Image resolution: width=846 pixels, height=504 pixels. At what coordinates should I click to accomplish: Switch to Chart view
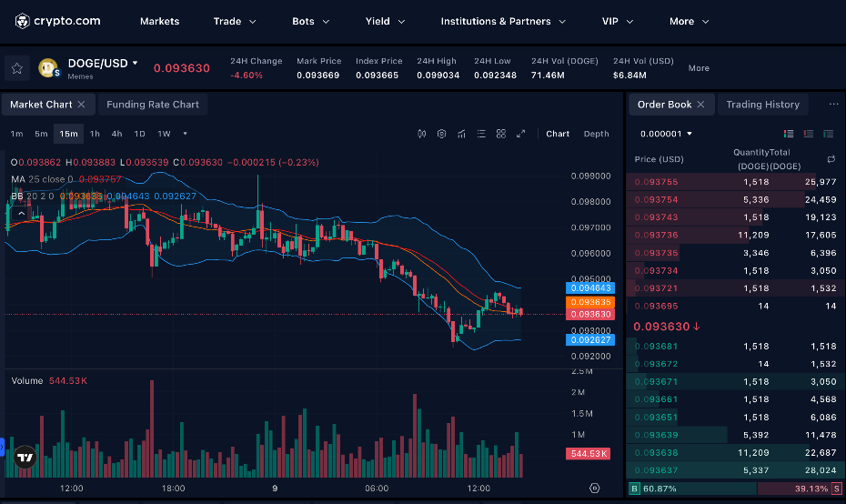click(558, 134)
